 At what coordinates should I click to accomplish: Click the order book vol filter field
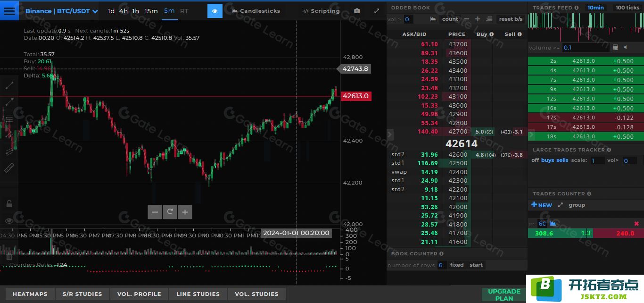408,19
